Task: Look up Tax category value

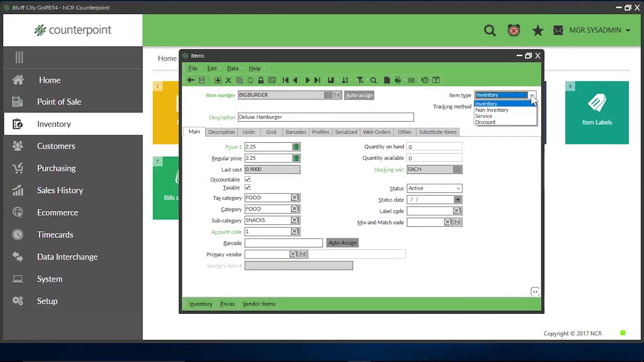Action: click(295, 198)
